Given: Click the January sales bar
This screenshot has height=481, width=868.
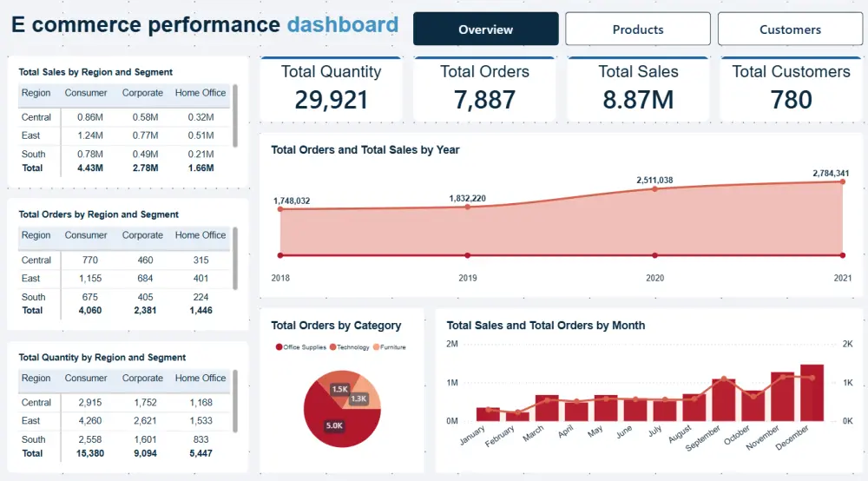Looking at the screenshot, I should (488, 414).
